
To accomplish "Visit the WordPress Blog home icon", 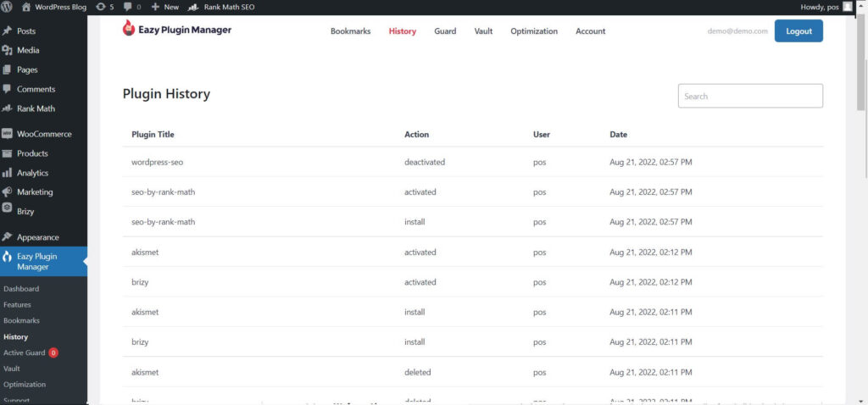I will tap(26, 7).
